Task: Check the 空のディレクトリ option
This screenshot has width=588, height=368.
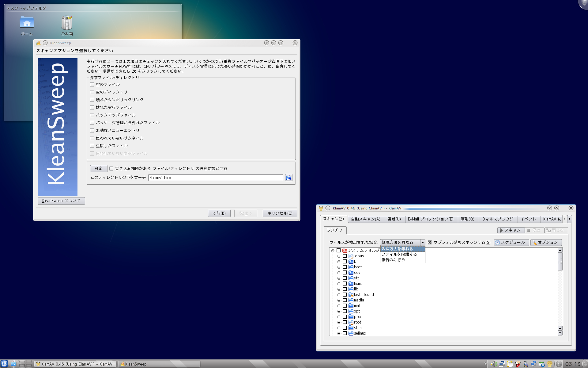Action: click(x=92, y=92)
